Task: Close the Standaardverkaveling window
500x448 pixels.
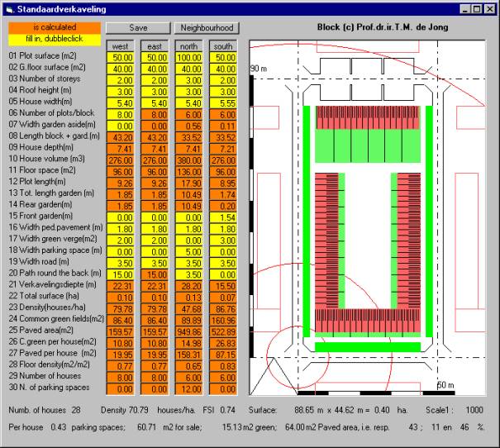Action: (489, 9)
